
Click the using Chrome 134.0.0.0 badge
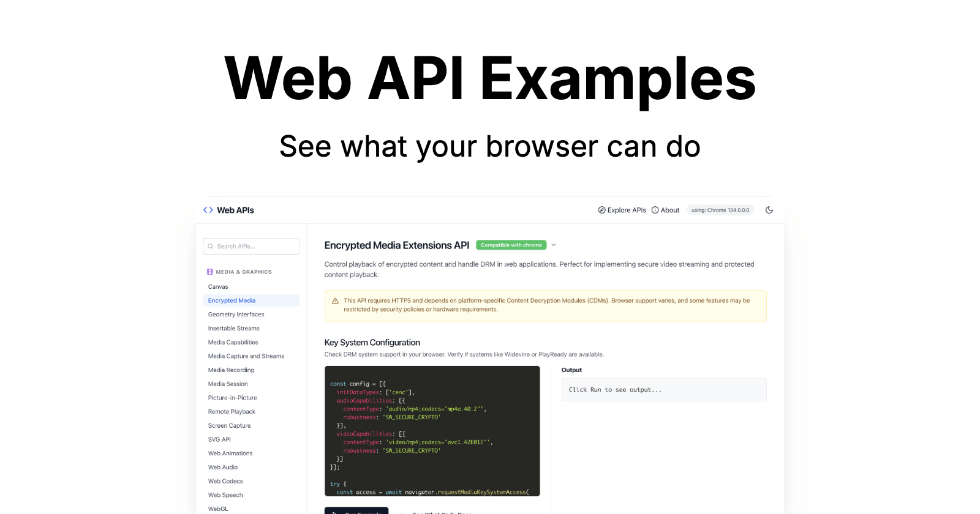tap(720, 210)
